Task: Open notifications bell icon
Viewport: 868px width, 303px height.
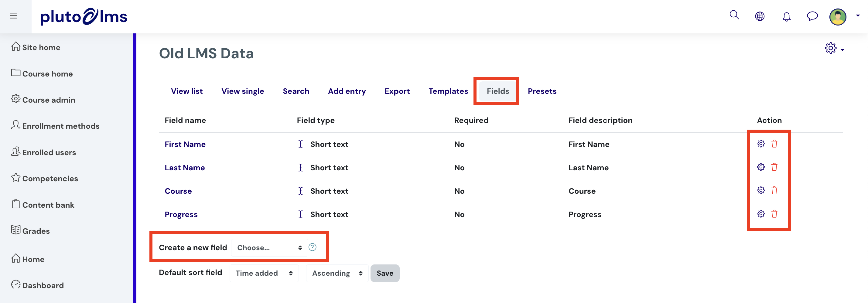Action: click(787, 16)
